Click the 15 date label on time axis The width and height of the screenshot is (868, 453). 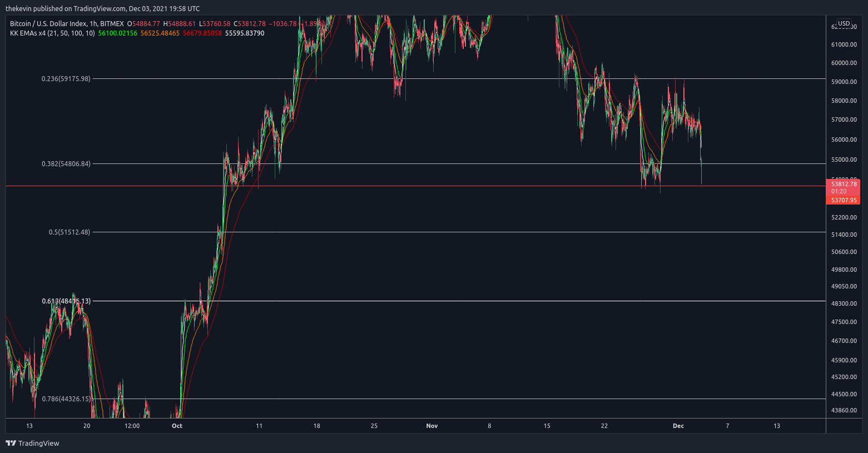point(547,426)
